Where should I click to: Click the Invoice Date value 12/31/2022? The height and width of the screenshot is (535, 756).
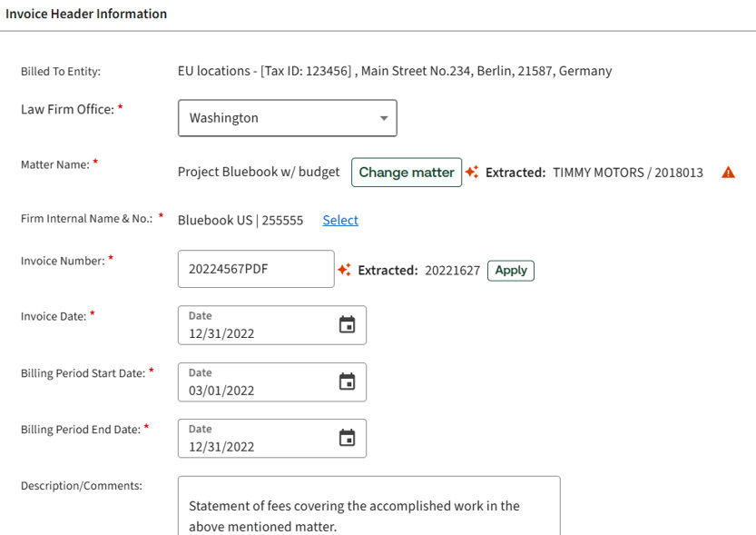coord(221,333)
